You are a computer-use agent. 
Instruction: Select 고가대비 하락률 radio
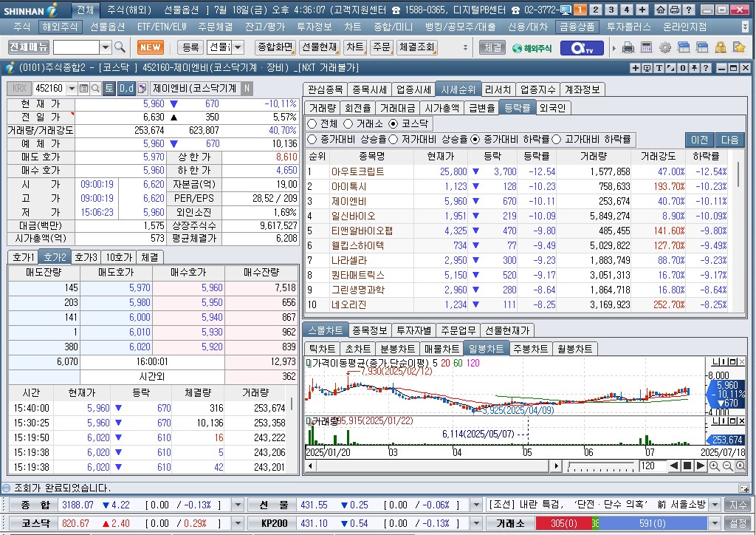[x=557, y=140]
